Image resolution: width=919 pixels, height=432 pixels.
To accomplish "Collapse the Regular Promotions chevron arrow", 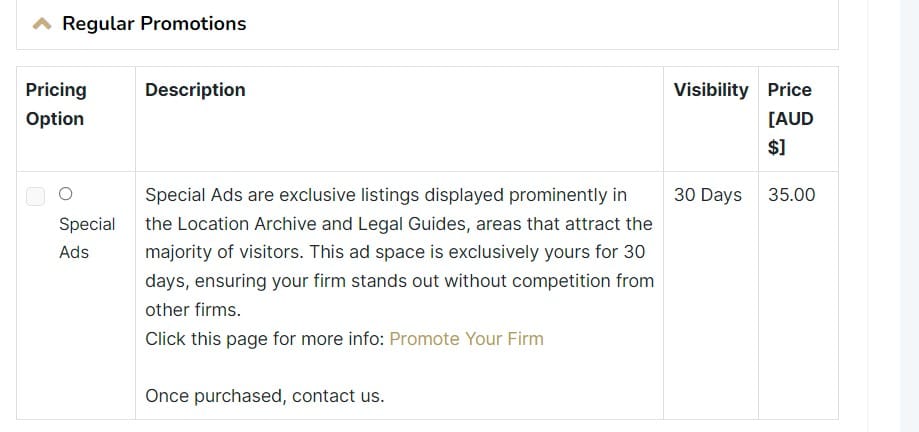I will point(42,24).
